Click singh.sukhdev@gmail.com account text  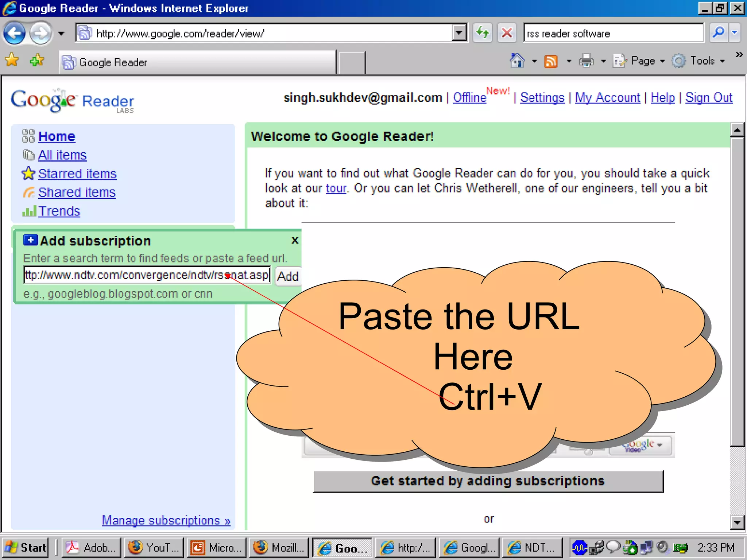point(363,98)
